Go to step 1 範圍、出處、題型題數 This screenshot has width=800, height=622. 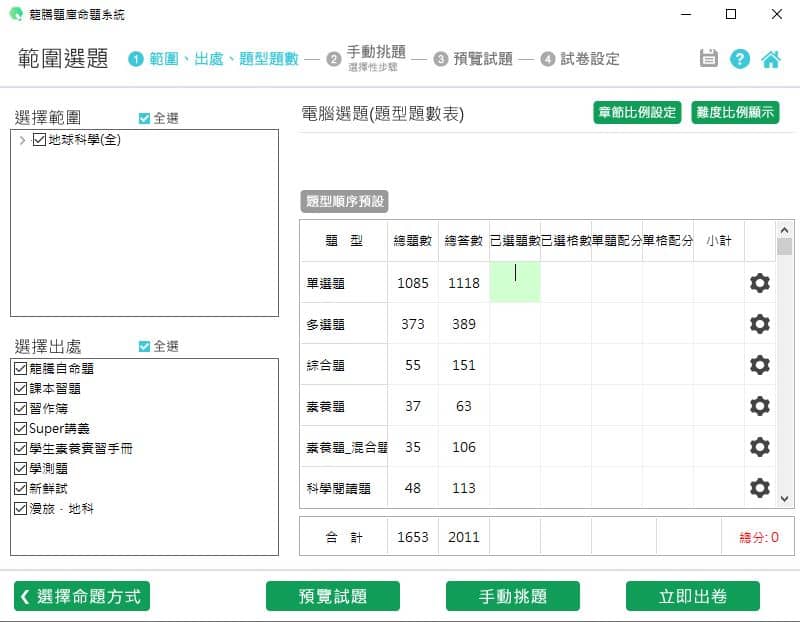coord(213,59)
